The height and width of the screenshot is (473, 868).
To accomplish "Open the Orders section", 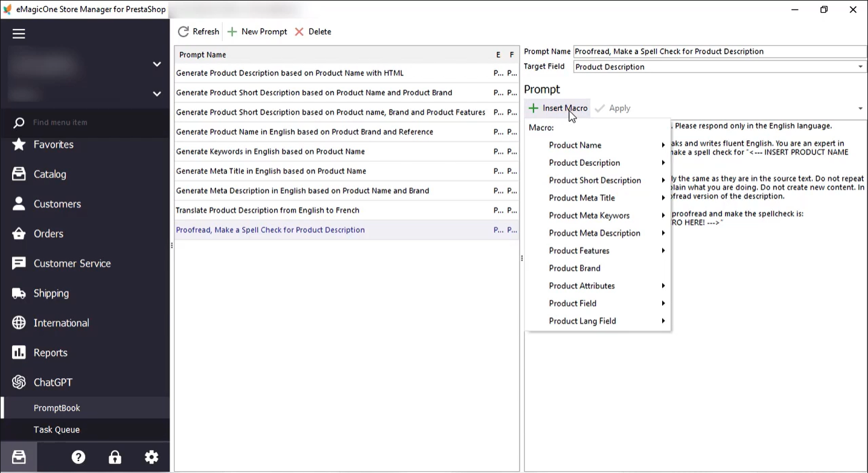I will click(x=49, y=233).
